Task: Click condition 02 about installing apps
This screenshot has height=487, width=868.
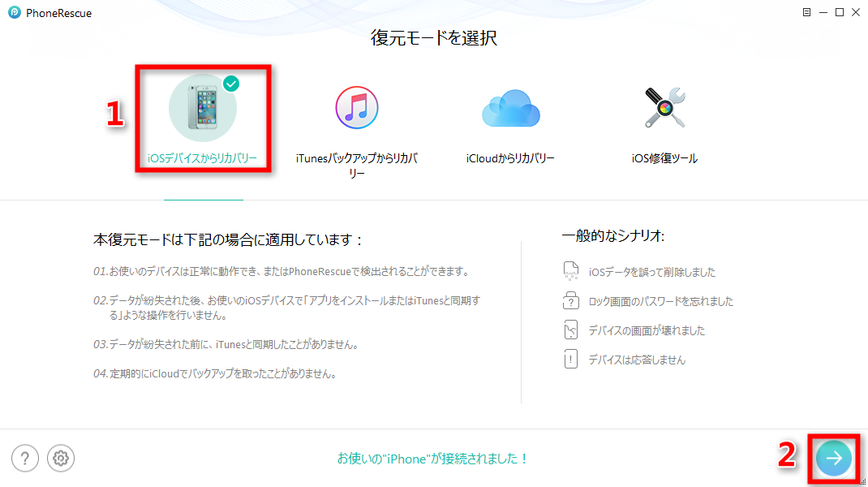Action: click(286, 308)
